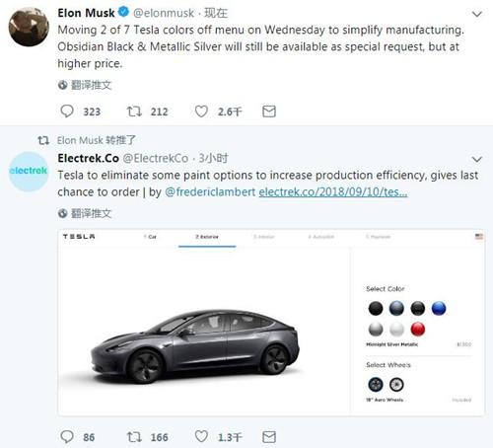Screen dimensions: 493x448
Task: Open the @elonmusk handle
Action: click(164, 13)
